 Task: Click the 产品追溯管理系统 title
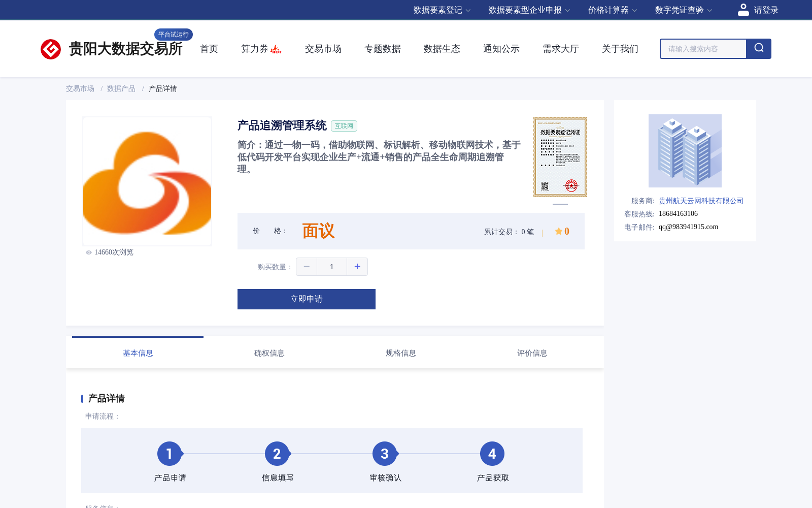click(282, 125)
